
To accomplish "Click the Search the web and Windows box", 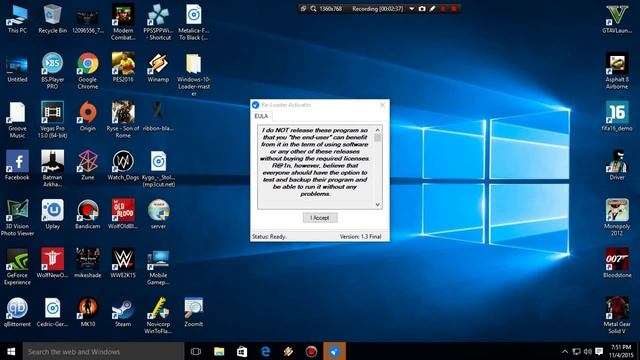I will [103, 351].
